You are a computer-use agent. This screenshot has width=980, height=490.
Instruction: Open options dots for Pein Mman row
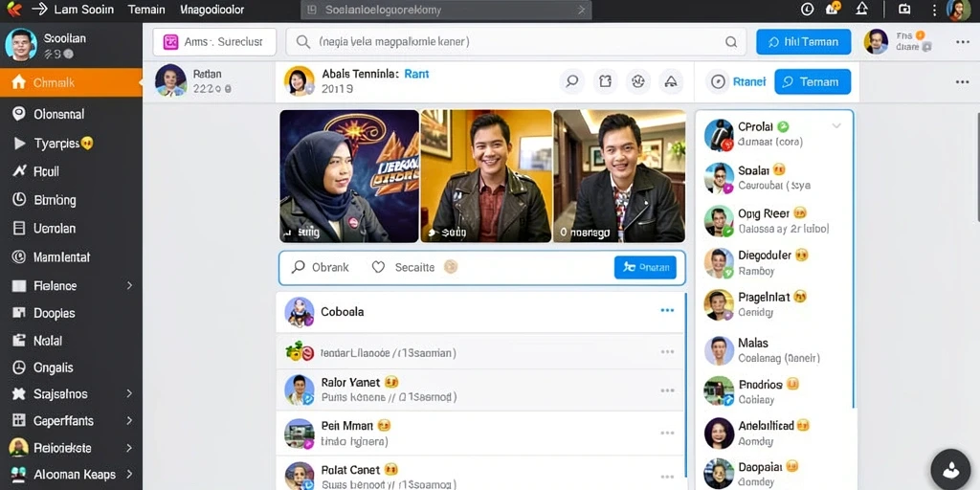(667, 433)
